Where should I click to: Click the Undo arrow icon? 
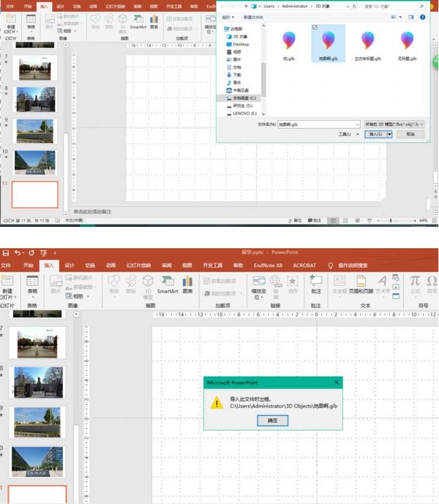tap(17, 253)
